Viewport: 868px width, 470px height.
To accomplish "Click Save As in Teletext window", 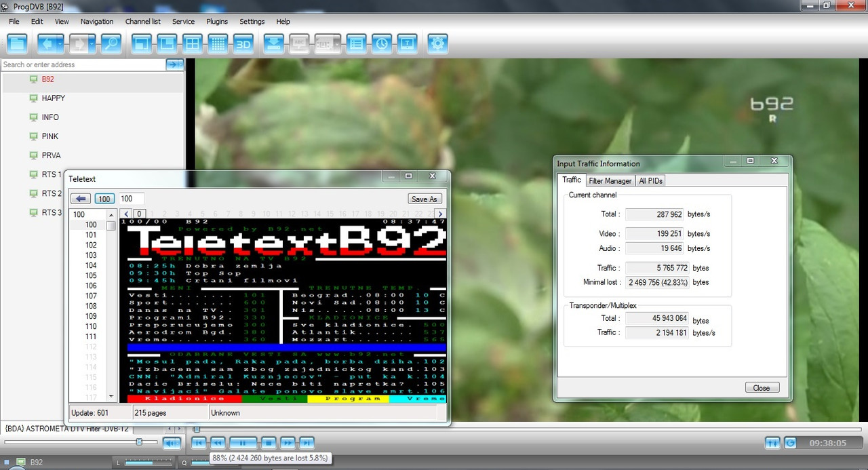I will (425, 199).
